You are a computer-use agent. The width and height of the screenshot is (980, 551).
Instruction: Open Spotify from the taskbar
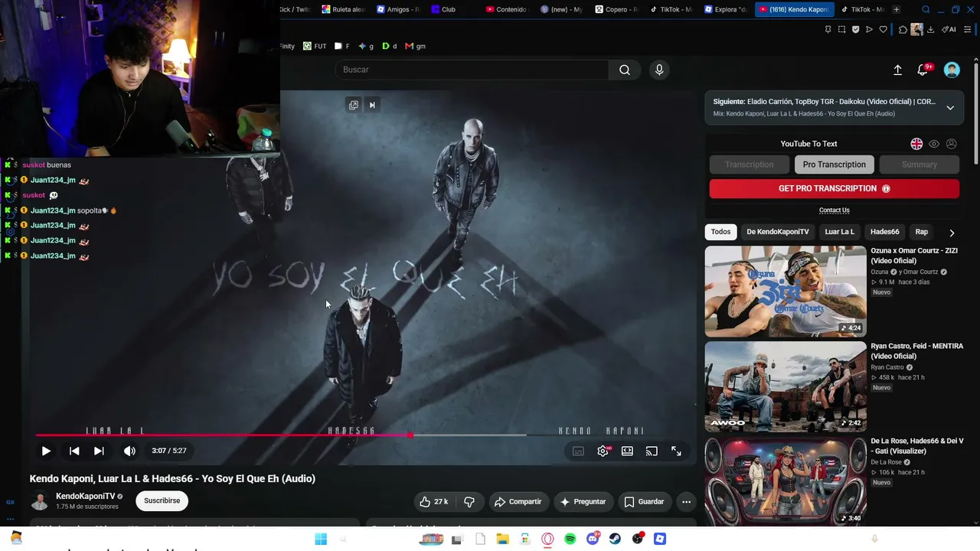[570, 539]
